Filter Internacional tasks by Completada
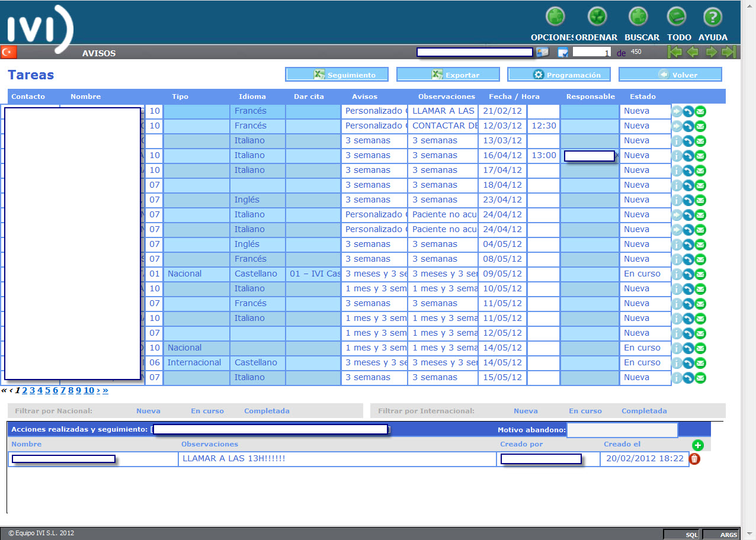 coord(644,411)
